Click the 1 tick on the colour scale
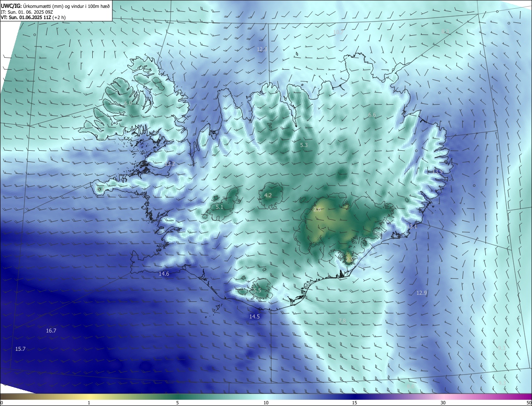This screenshot has width=532, height=406. pyautogui.click(x=89, y=403)
